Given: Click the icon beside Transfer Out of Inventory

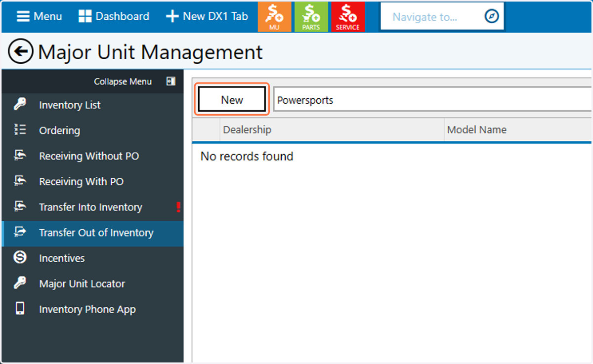Looking at the screenshot, I should [20, 232].
